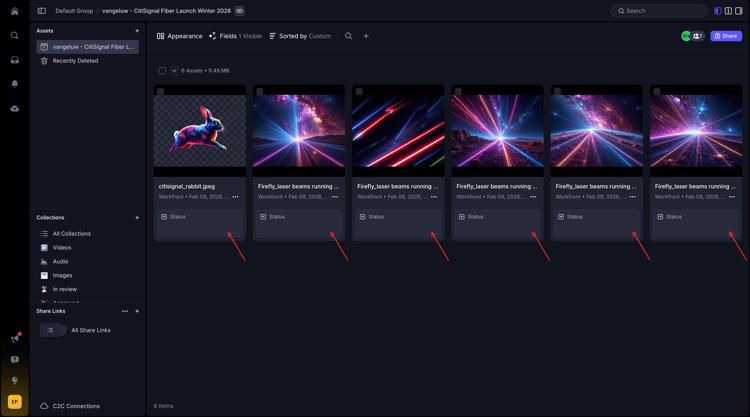Open the Sorted by Custom menu
The image size is (750, 417).
click(300, 36)
